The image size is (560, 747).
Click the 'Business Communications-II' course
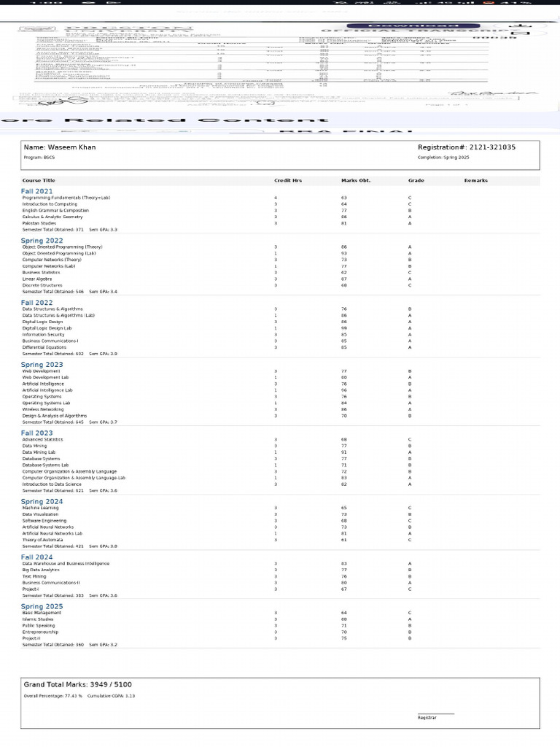point(51,583)
